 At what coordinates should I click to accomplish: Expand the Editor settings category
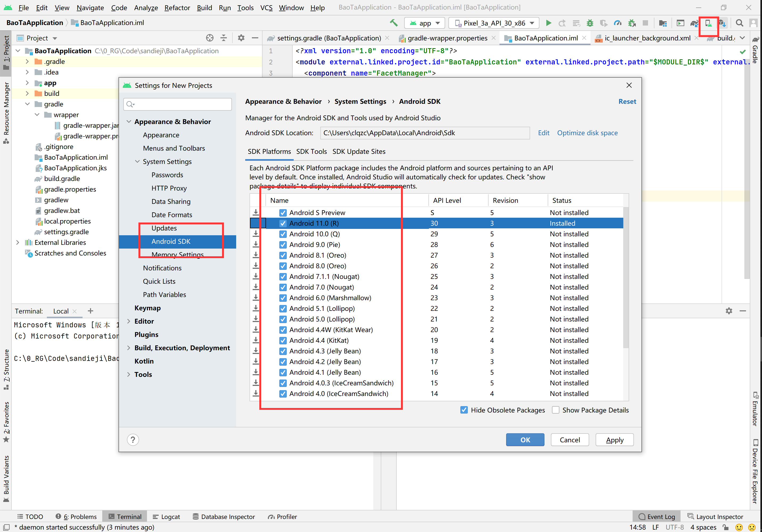click(x=129, y=321)
